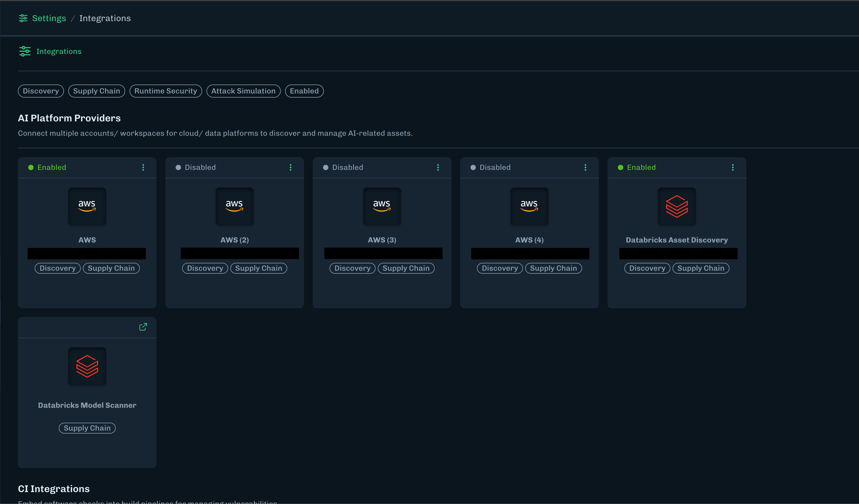
Task: Toggle the Discovery filter chip
Action: pyautogui.click(x=41, y=91)
